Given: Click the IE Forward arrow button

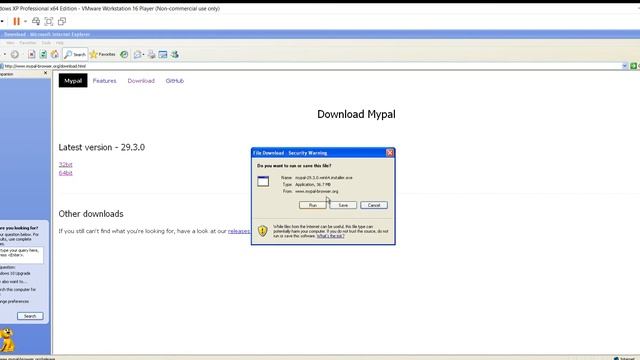Looking at the screenshot, I should pyautogui.click(x=15, y=54).
